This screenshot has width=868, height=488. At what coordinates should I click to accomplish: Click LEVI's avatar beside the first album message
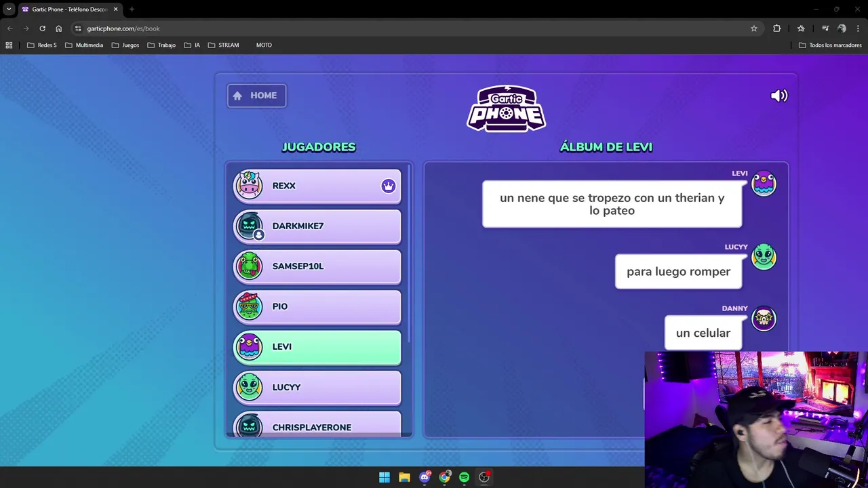point(764,184)
